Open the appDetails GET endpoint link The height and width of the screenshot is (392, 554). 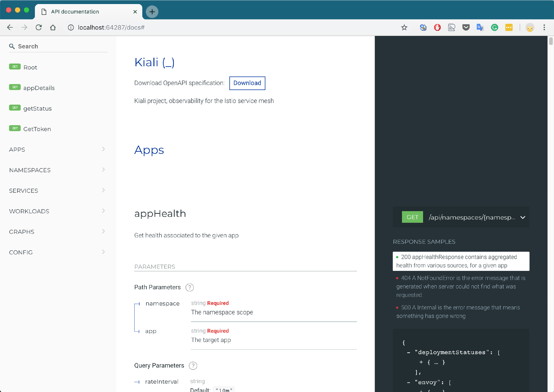click(x=39, y=88)
